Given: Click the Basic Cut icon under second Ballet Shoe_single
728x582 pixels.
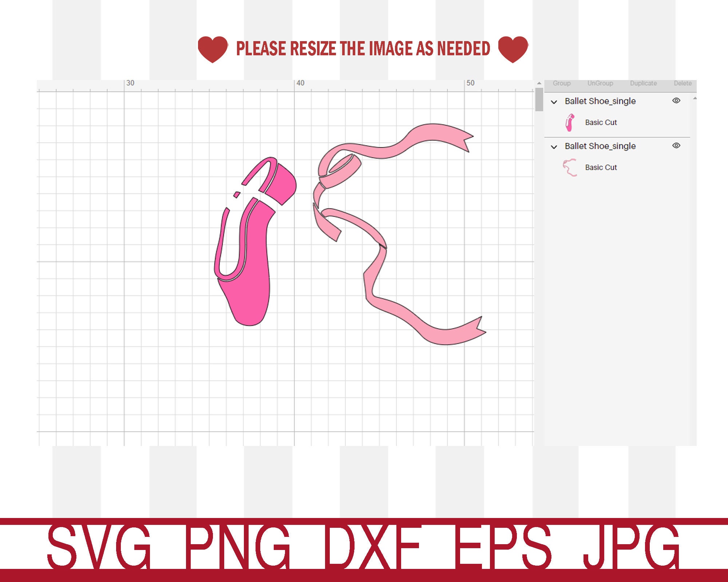Looking at the screenshot, I should pos(570,167).
